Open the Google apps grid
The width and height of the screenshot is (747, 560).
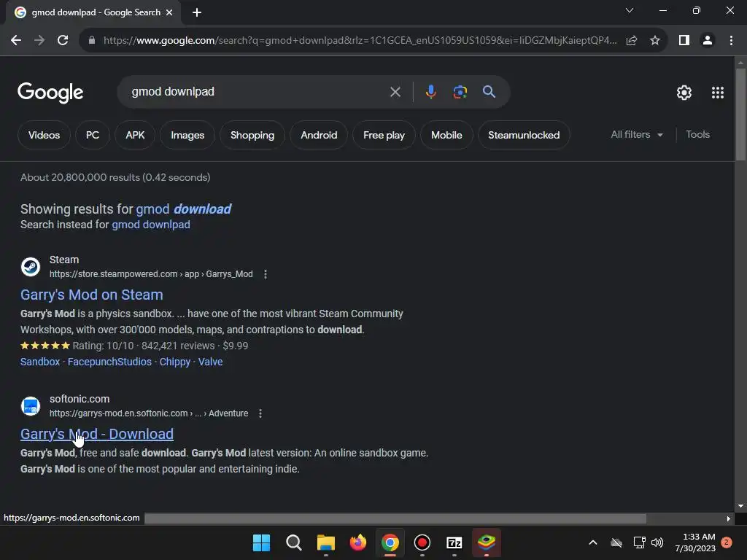click(x=718, y=93)
